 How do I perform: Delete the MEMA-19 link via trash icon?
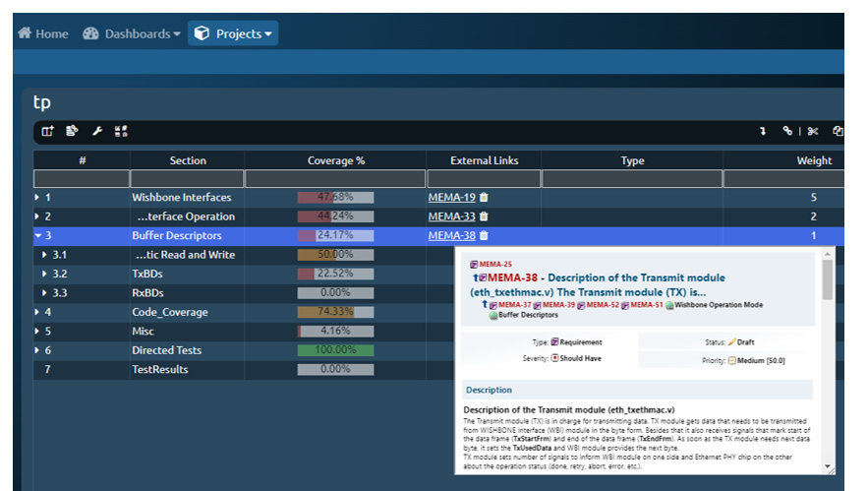pyautogui.click(x=484, y=198)
